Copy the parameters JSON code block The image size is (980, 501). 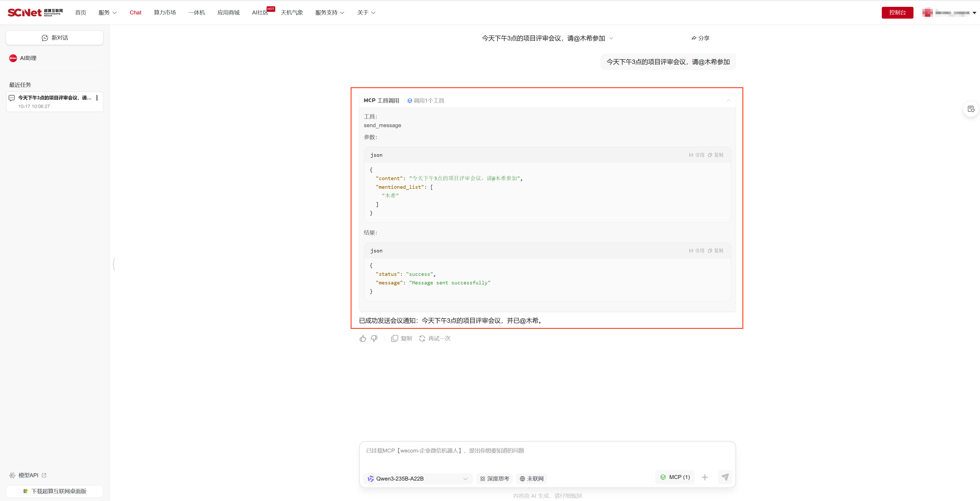point(715,155)
